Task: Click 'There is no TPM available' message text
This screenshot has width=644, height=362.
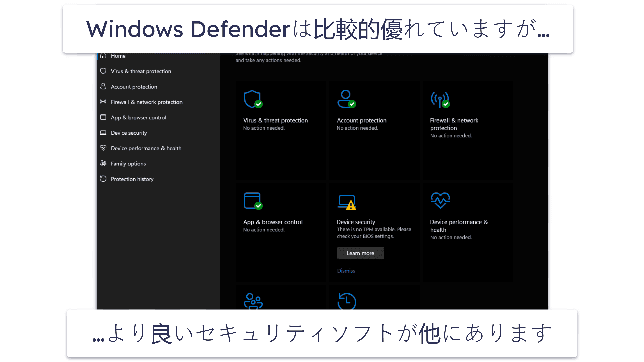Action: pos(374,233)
